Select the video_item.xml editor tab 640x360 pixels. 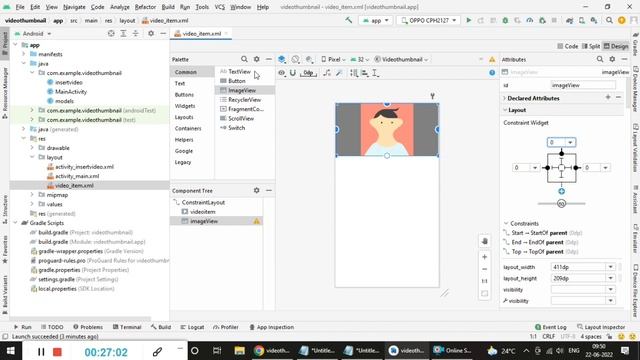[x=202, y=33]
